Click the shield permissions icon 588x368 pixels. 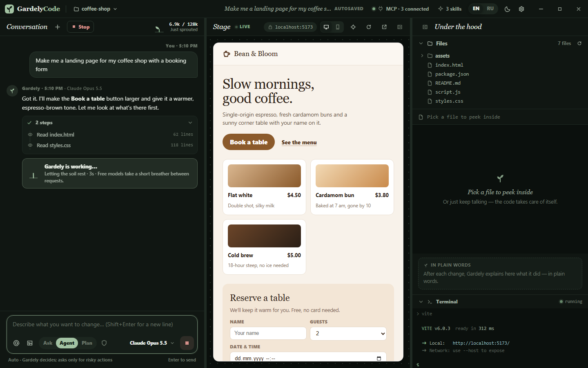pyautogui.click(x=104, y=343)
